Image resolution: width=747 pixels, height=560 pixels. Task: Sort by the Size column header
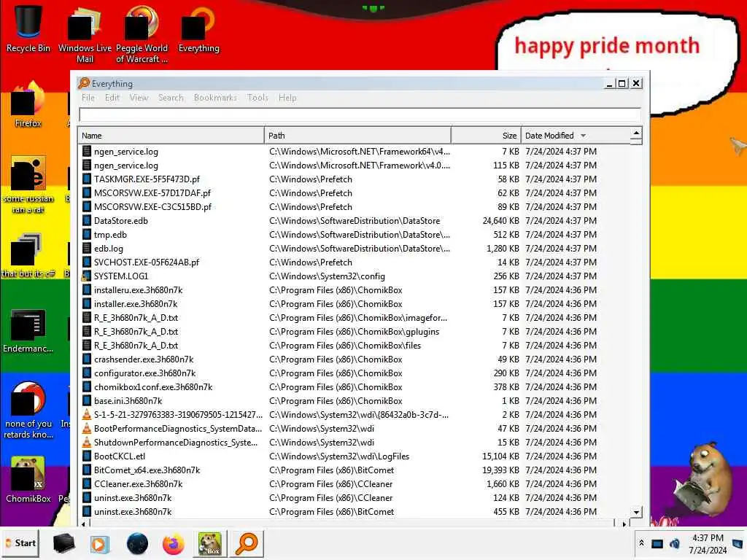pyautogui.click(x=487, y=136)
